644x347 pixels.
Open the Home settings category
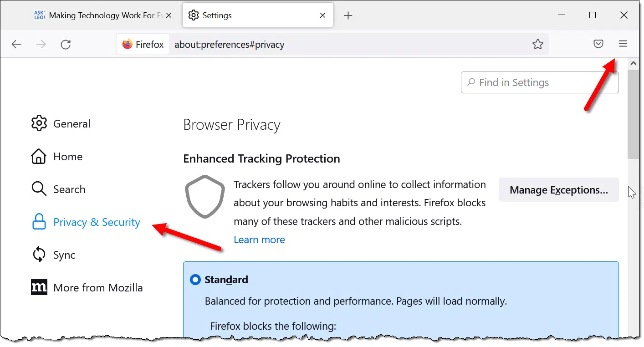[x=57, y=156]
